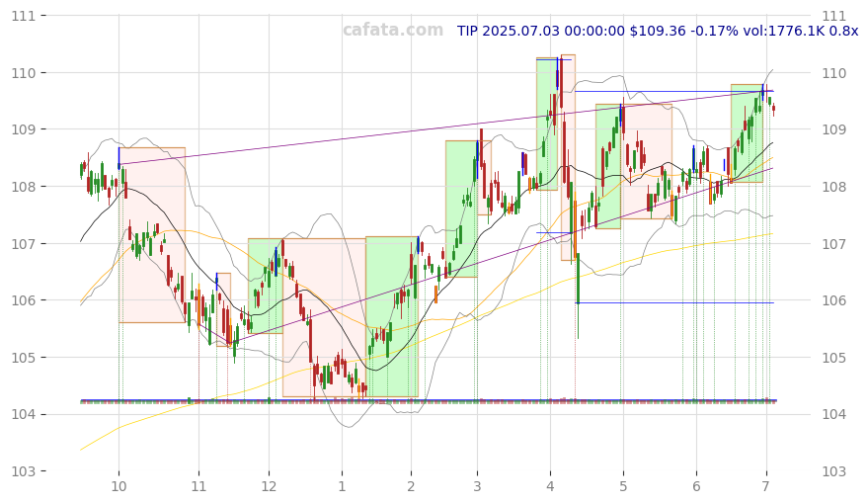Click the left y-axis label 104
The height and width of the screenshot is (504, 868).
[24, 414]
